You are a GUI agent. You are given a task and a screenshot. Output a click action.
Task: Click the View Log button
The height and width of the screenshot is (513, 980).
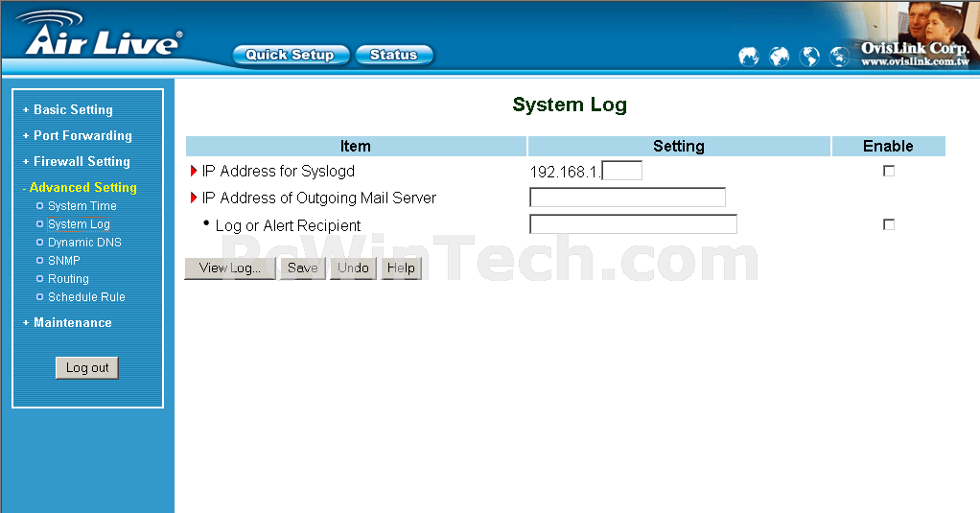(x=230, y=268)
